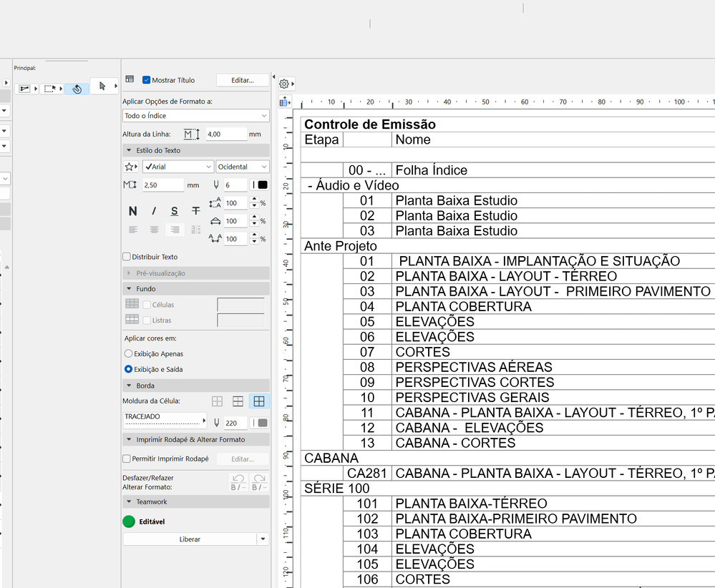Collapse Imprimir Rodapé & Alterar Formato section

click(129, 439)
